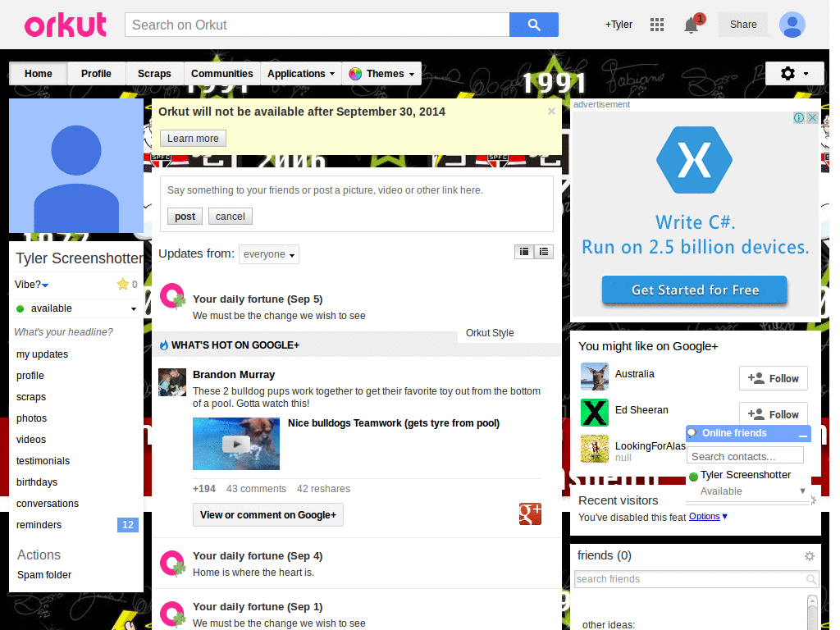This screenshot has width=840, height=630.
Task: Click View or comment on Google+
Action: click(268, 515)
